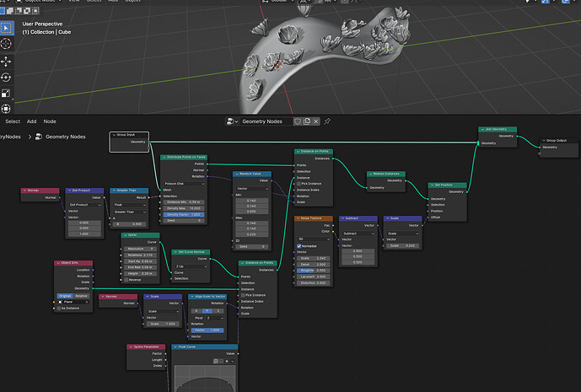Open the Node menu in node editor
Screen dimensions: 581x392
point(50,121)
